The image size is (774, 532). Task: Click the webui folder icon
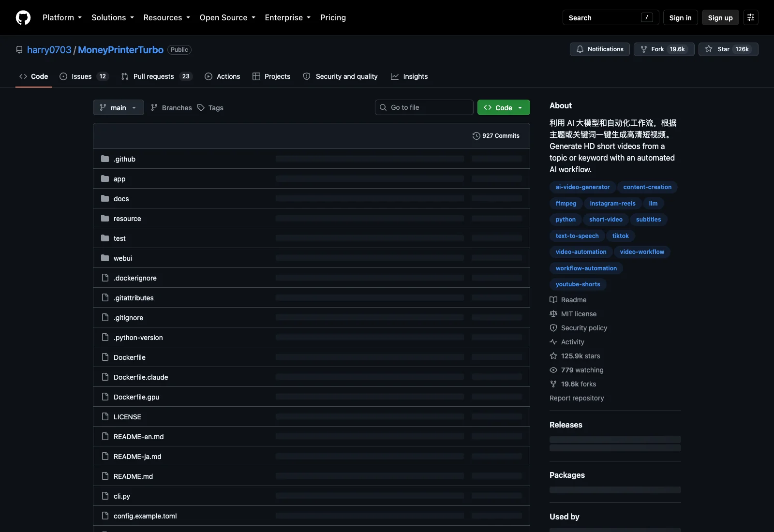(x=105, y=258)
